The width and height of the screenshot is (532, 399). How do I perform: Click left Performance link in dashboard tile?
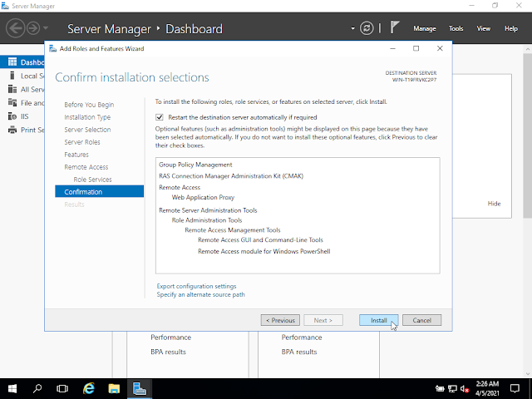coord(170,337)
